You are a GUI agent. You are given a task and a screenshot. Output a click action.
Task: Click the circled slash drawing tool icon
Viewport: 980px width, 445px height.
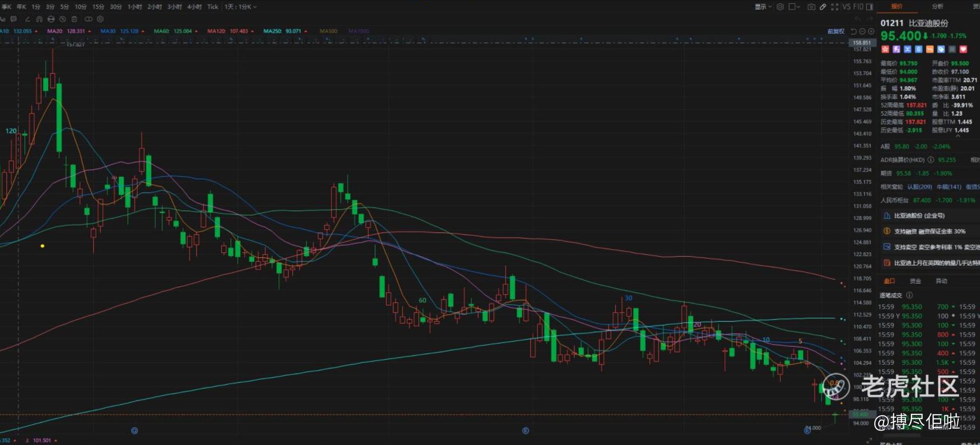pos(63,19)
